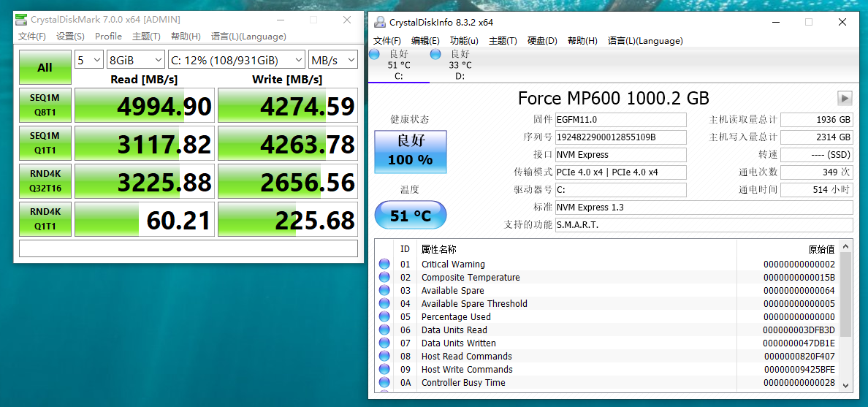Viewport: 868px width, 407px height.
Task: Click the blue health orb for drive C:
Action: [x=374, y=54]
